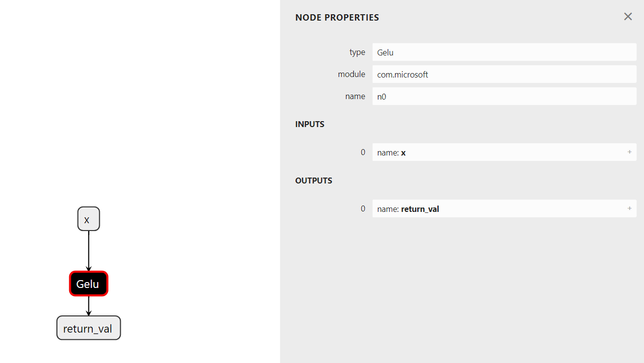The width and height of the screenshot is (644, 363).
Task: Click the INPUTS section header
Action: coord(310,125)
